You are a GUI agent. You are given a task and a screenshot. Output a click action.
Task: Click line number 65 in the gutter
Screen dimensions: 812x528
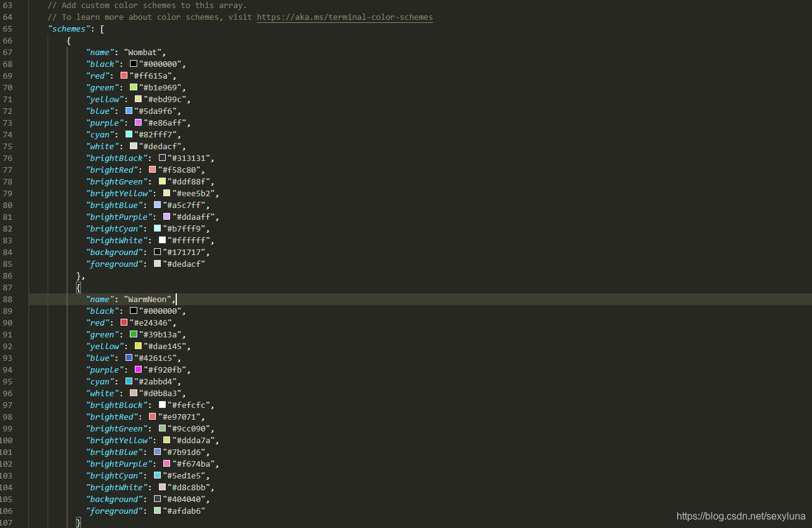coord(7,28)
